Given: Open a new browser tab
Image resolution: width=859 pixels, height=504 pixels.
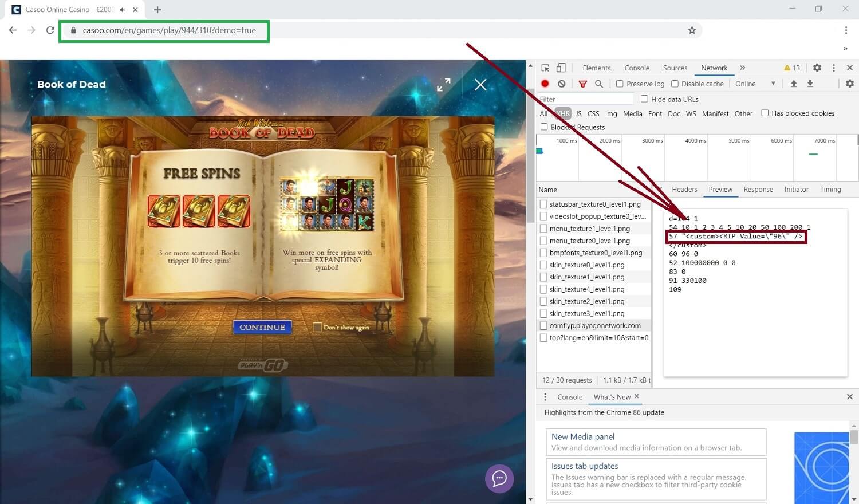Looking at the screenshot, I should tap(157, 10).
